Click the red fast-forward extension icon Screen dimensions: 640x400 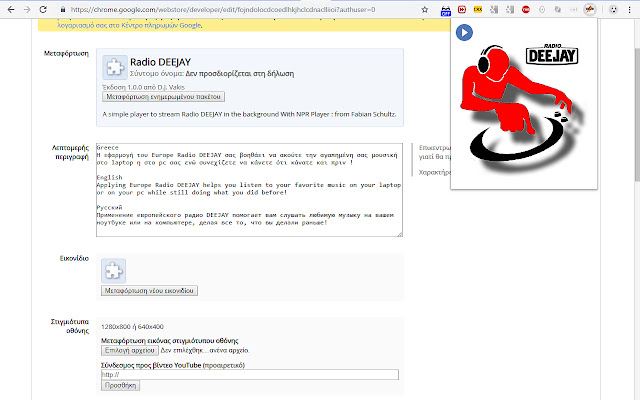[462, 9]
